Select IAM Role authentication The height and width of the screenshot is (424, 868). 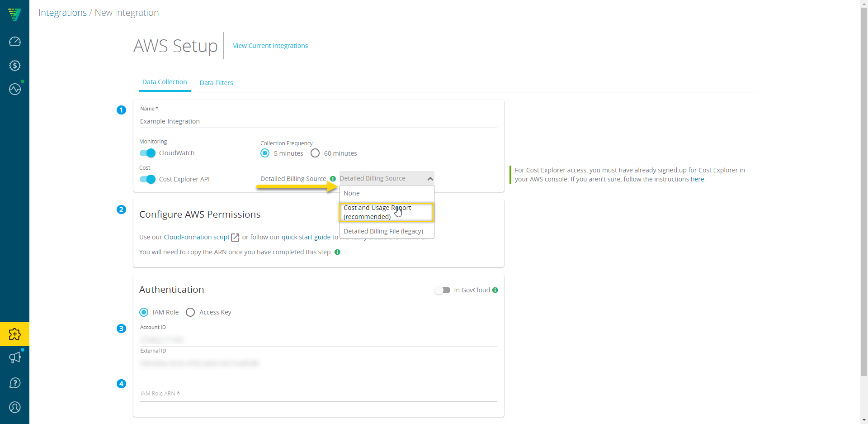click(144, 312)
